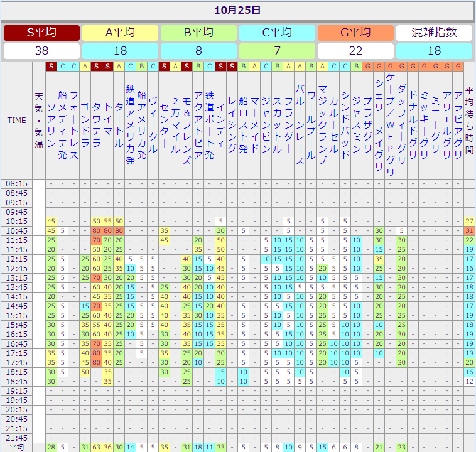476x452 pixels.
Task: Click the 天気・気温 column header
Action: click(39, 120)
